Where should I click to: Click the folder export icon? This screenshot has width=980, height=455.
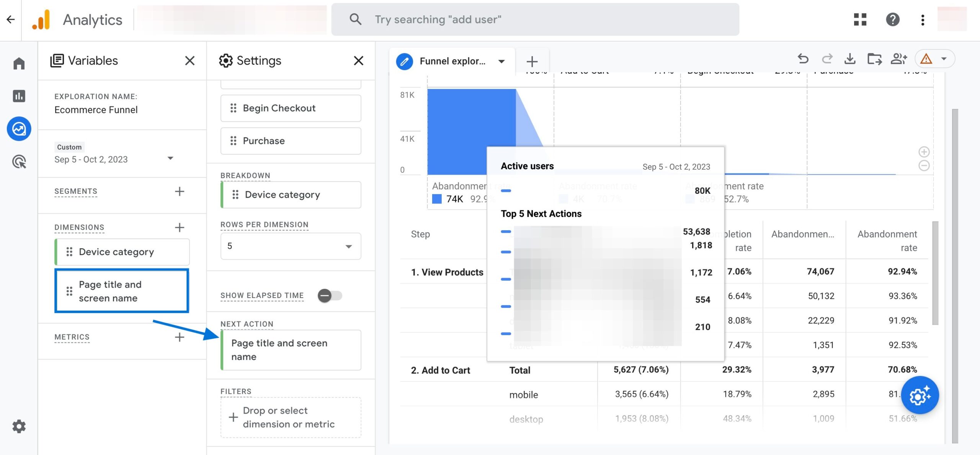point(874,59)
